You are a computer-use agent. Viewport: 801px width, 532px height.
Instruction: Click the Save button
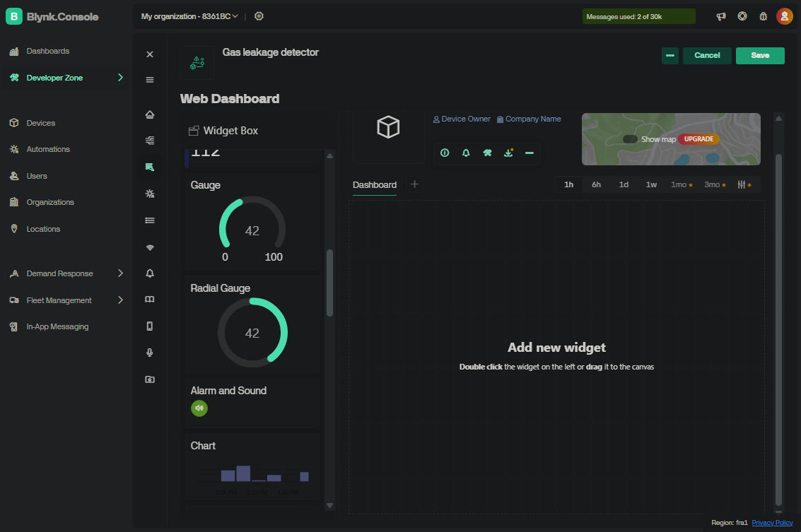click(760, 55)
